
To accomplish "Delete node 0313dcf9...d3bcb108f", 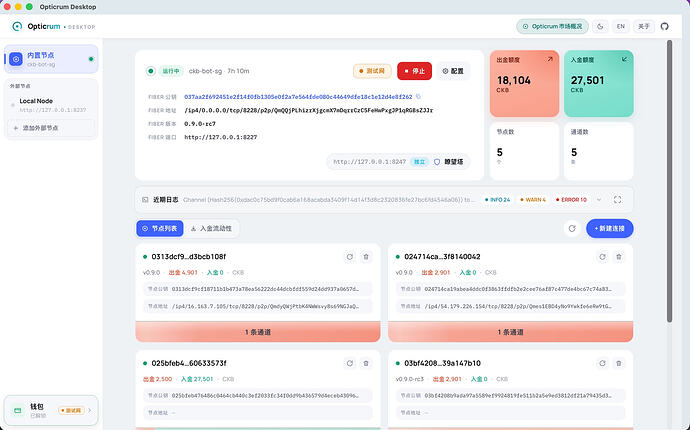I will click(x=366, y=257).
